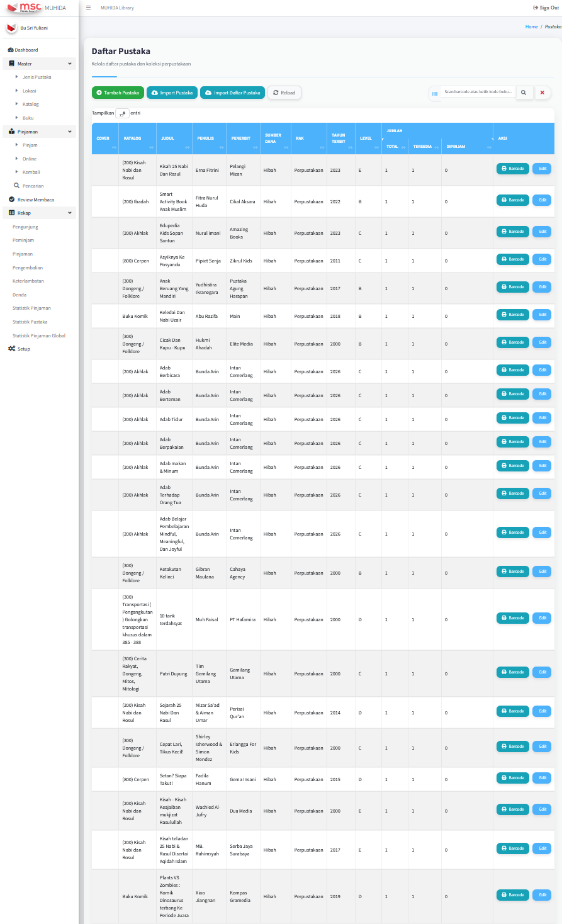Image resolution: width=562 pixels, height=924 pixels.
Task: Click the hamburger menu toggle icon
Action: (x=88, y=8)
